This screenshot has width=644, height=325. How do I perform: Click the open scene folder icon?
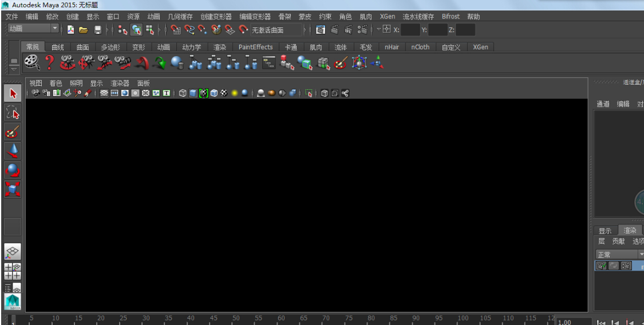[83, 30]
